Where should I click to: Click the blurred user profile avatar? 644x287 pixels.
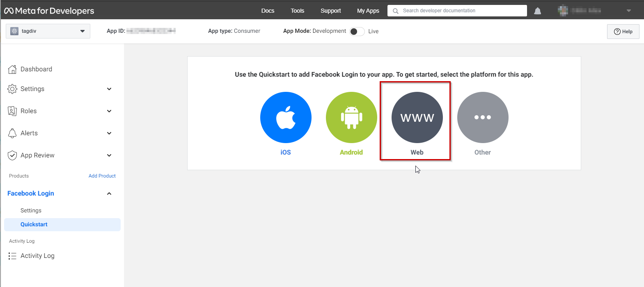pyautogui.click(x=563, y=11)
